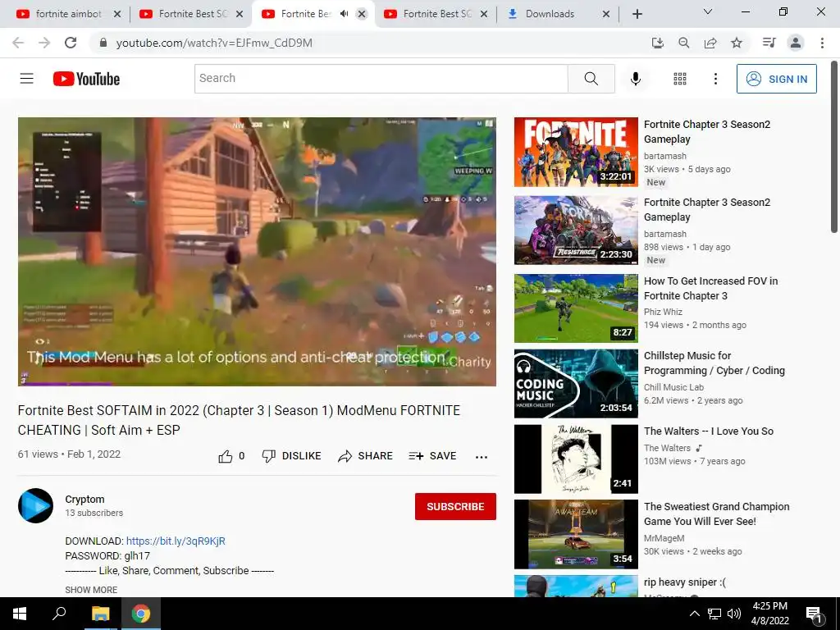The width and height of the screenshot is (840, 630).
Task: Open the volume tray icon
Action: coord(734,614)
